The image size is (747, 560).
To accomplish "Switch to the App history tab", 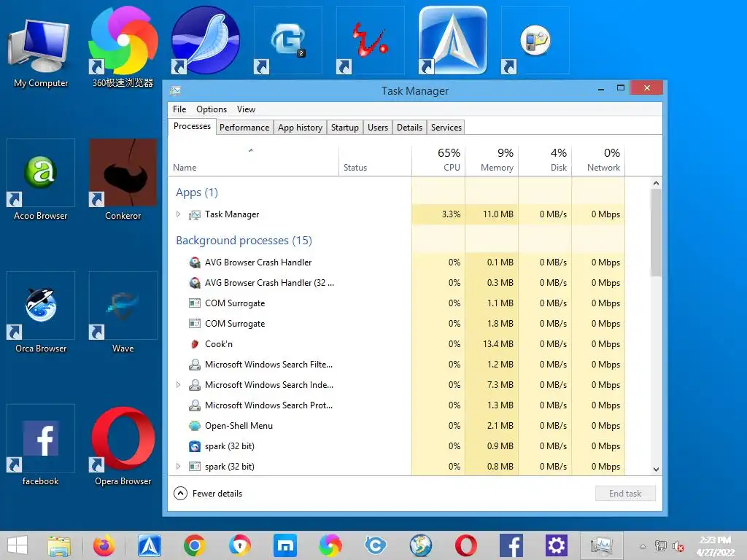I will coord(300,127).
